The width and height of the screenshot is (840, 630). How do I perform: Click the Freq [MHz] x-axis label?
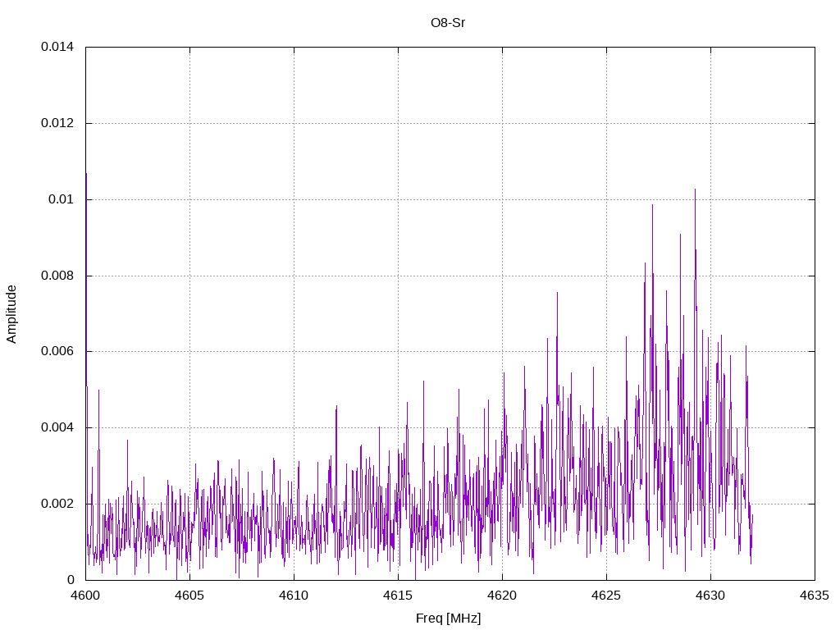[x=448, y=618]
